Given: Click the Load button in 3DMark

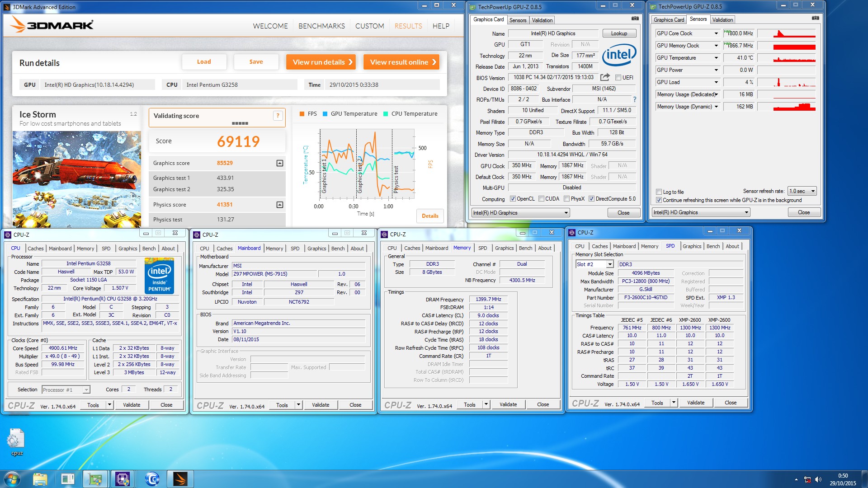Looking at the screenshot, I should point(204,62).
